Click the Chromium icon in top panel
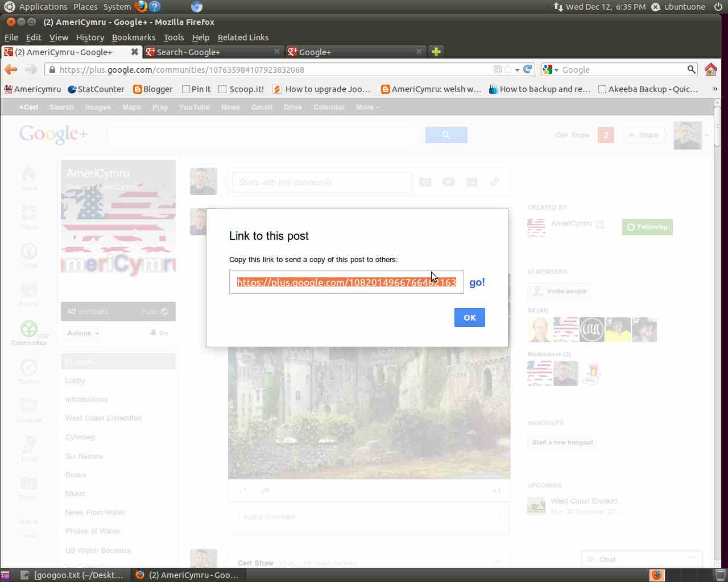This screenshot has width=728, height=582. coord(196,7)
